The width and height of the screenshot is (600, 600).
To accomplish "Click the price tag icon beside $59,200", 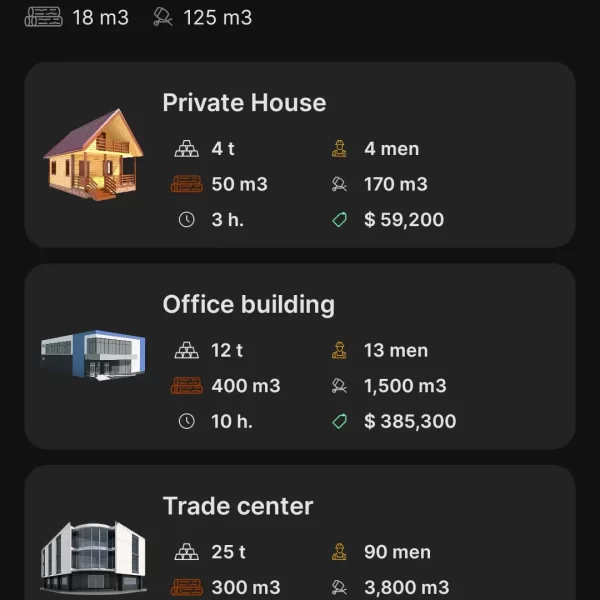I will [x=339, y=220].
